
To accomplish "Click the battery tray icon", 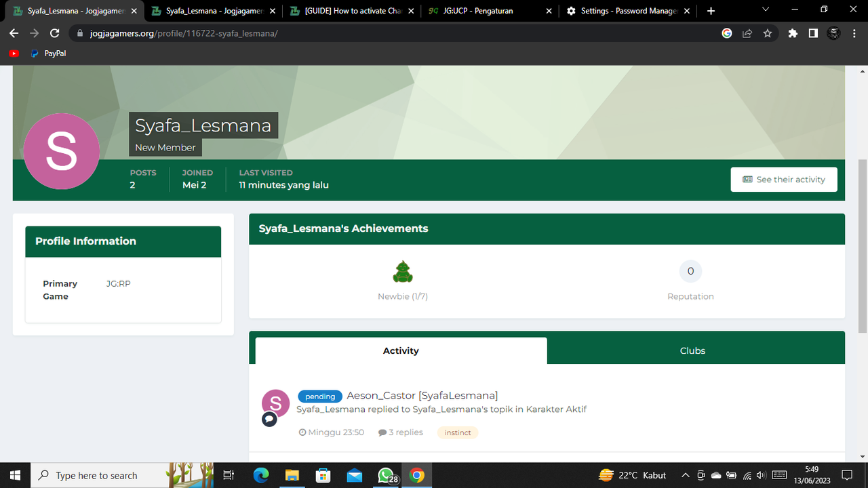I will [x=732, y=475].
